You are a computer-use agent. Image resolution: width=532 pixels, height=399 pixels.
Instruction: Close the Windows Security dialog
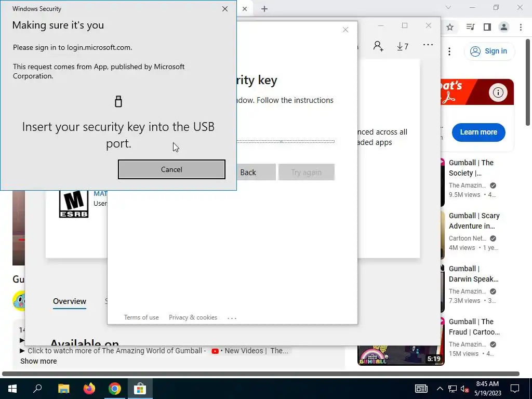coord(224,9)
